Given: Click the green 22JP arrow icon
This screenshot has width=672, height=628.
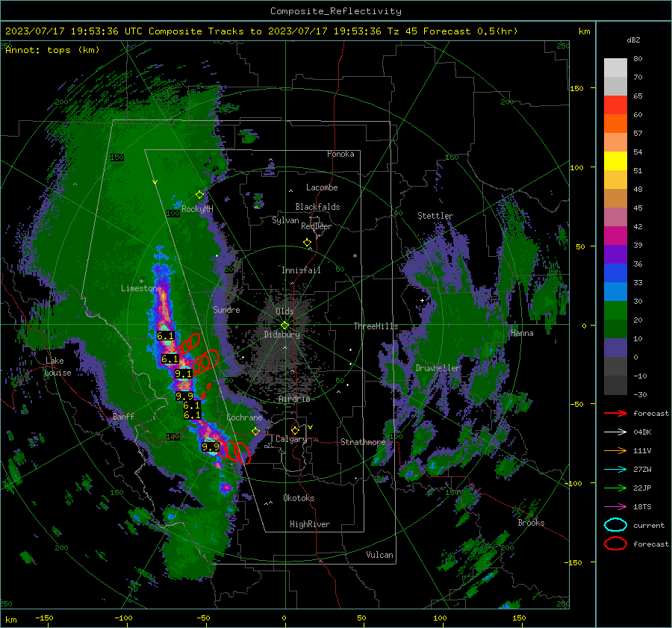Looking at the screenshot, I should (x=615, y=488).
